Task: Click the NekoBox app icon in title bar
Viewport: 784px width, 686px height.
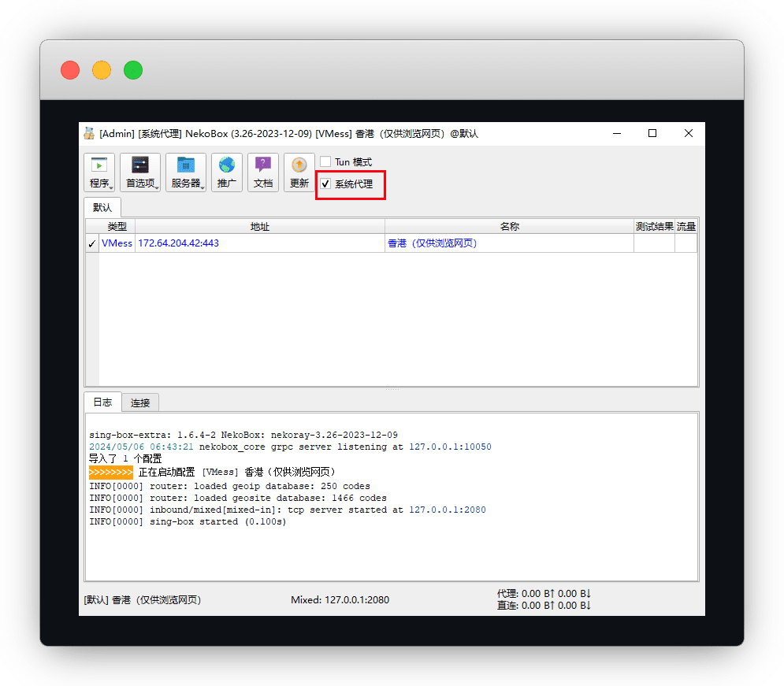Action: 90,133
